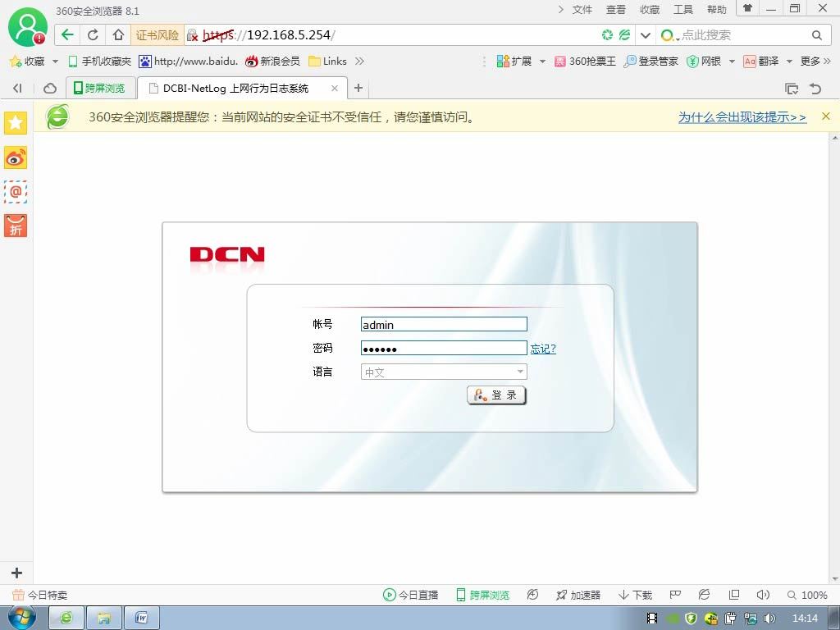
Task: Toggle browser sound mute icon
Action: (763, 595)
